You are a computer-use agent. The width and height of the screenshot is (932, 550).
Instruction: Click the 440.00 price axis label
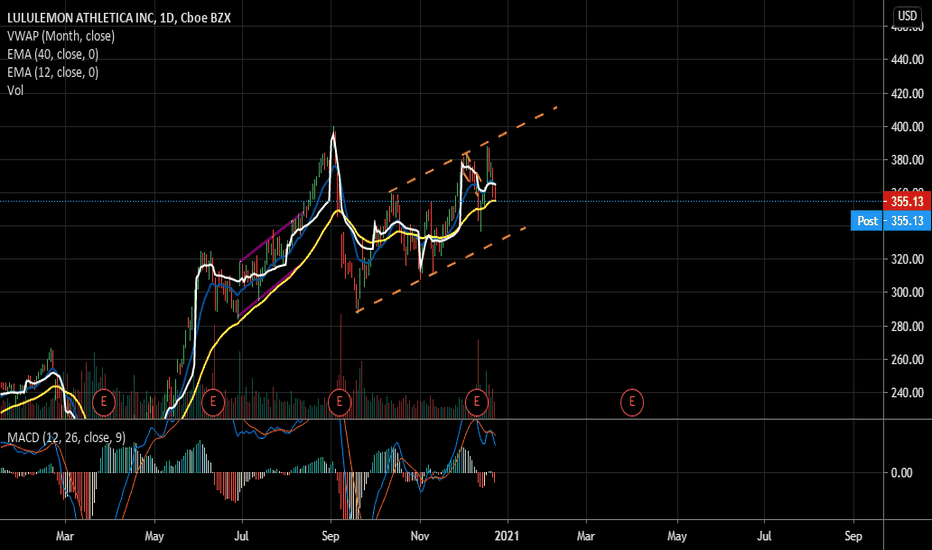point(907,59)
